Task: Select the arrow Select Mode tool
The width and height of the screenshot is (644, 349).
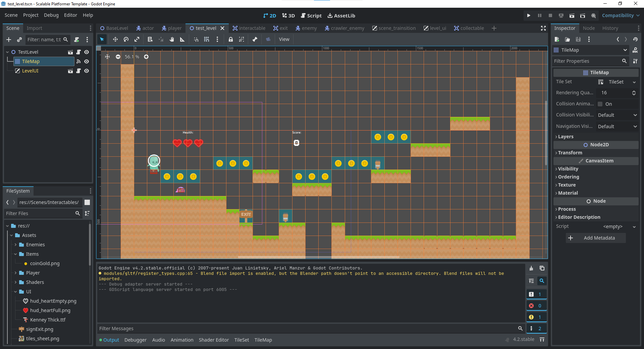Action: pyautogui.click(x=102, y=39)
